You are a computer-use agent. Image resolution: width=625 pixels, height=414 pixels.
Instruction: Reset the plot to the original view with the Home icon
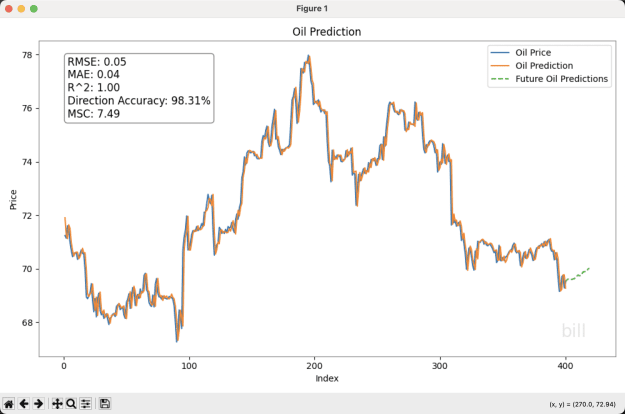click(x=8, y=404)
